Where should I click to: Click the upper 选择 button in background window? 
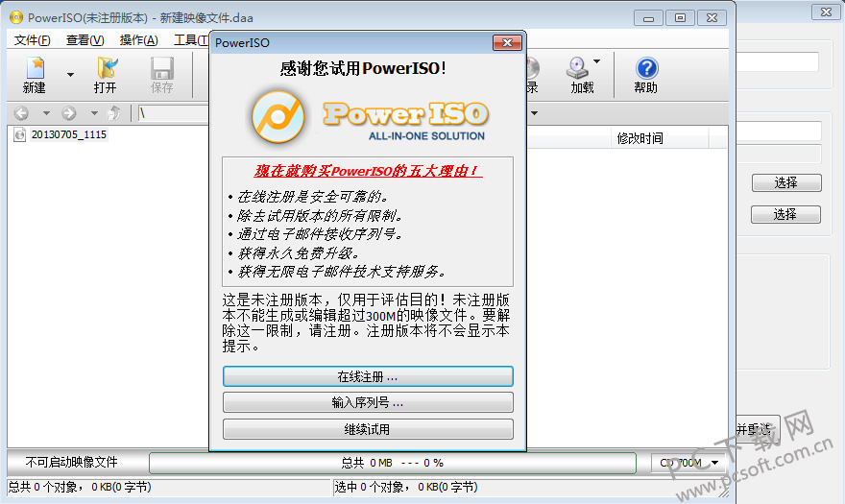786,182
